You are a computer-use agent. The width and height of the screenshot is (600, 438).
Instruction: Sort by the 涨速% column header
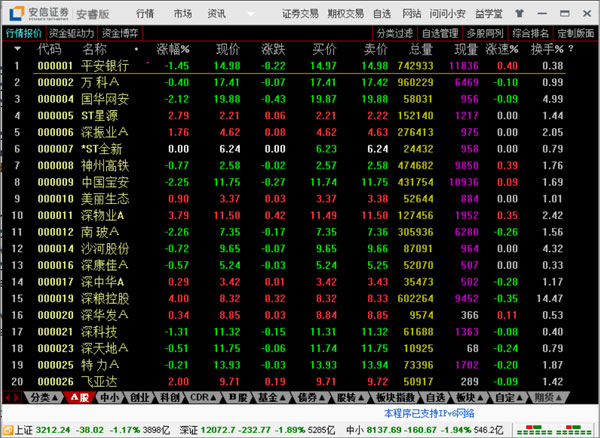pos(502,49)
